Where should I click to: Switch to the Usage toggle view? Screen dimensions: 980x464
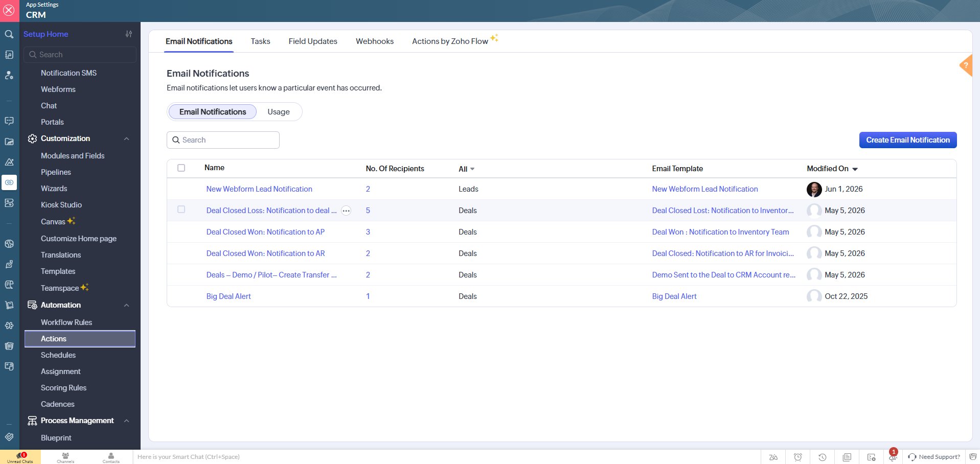pos(279,112)
